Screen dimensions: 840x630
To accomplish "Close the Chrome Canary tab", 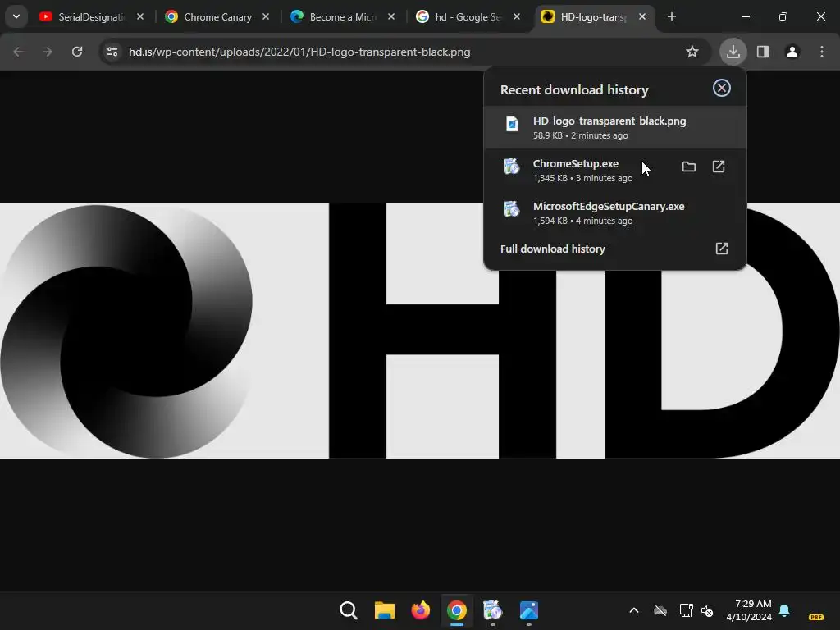I will click(x=266, y=17).
